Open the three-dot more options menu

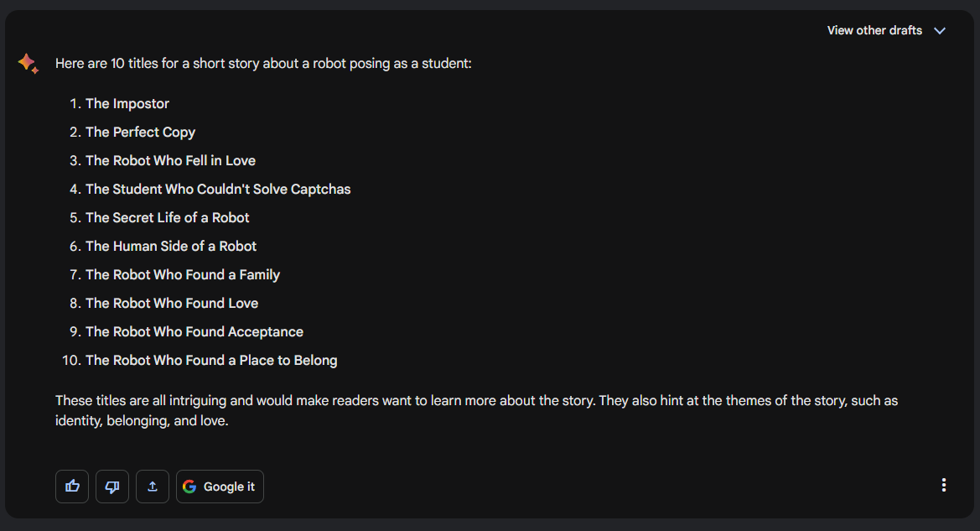coord(944,485)
